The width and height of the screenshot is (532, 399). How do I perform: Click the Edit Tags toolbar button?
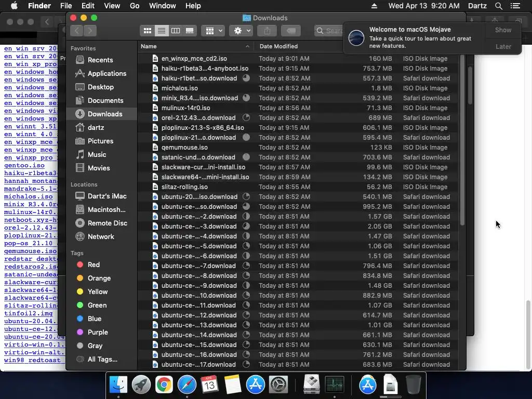[291, 31]
